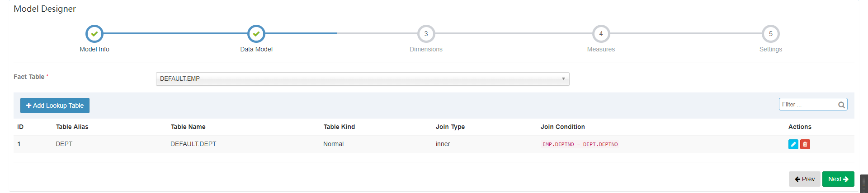Go to step 3 Dimensions circle
Image resolution: width=868 pixels, height=193 pixels.
tap(426, 34)
